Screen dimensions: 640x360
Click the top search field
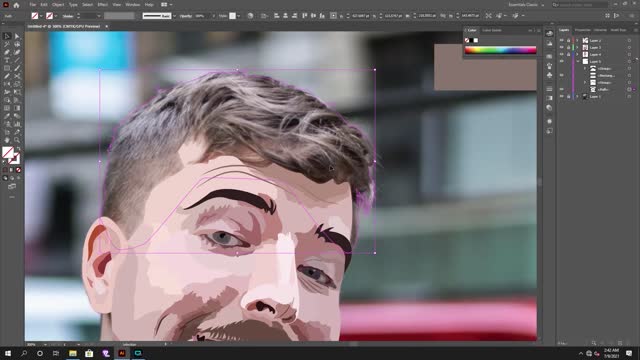pos(580,5)
